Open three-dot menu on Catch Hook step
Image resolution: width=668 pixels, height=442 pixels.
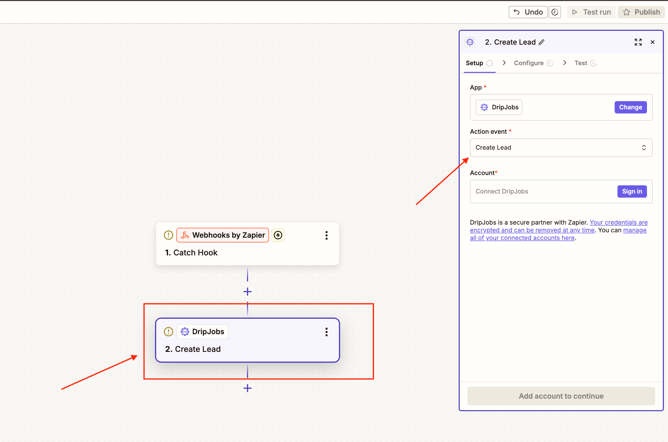(x=326, y=235)
